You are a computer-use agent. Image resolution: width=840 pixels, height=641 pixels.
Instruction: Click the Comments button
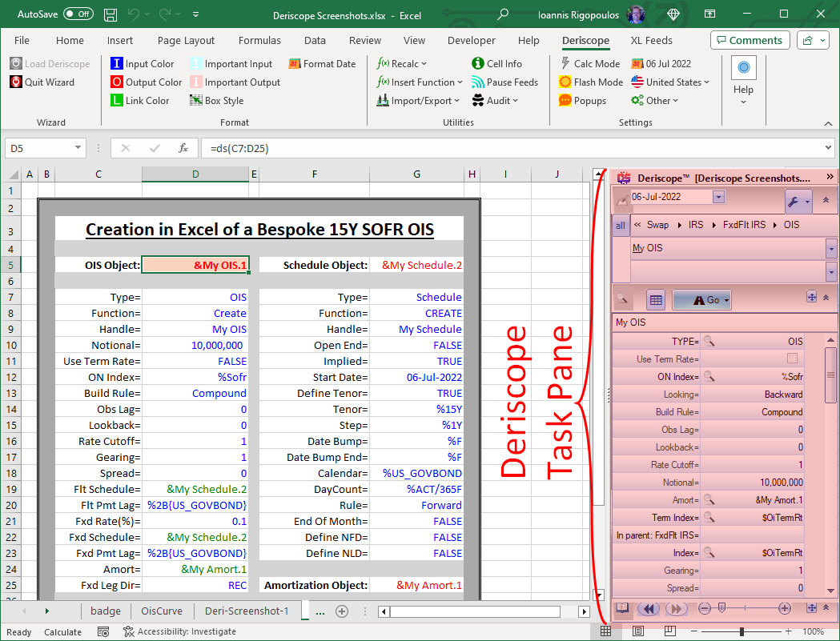[750, 40]
